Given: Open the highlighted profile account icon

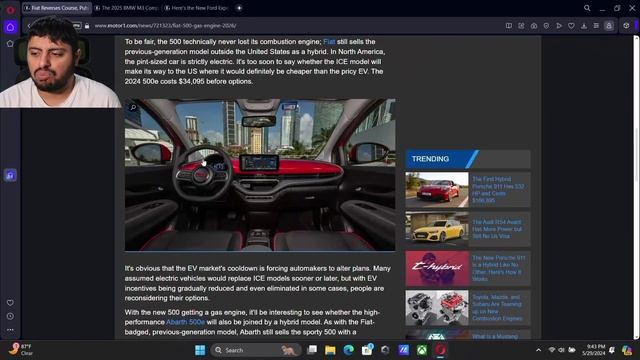Looking at the screenshot, I should (x=609, y=26).
